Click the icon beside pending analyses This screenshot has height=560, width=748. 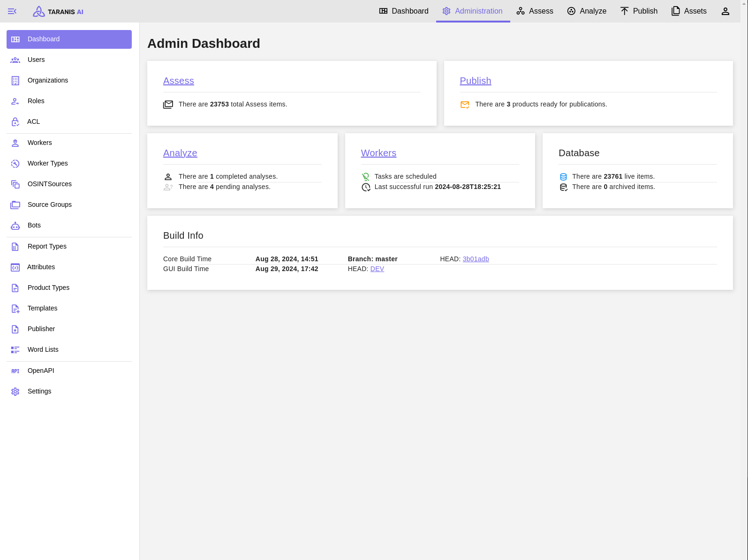(168, 187)
